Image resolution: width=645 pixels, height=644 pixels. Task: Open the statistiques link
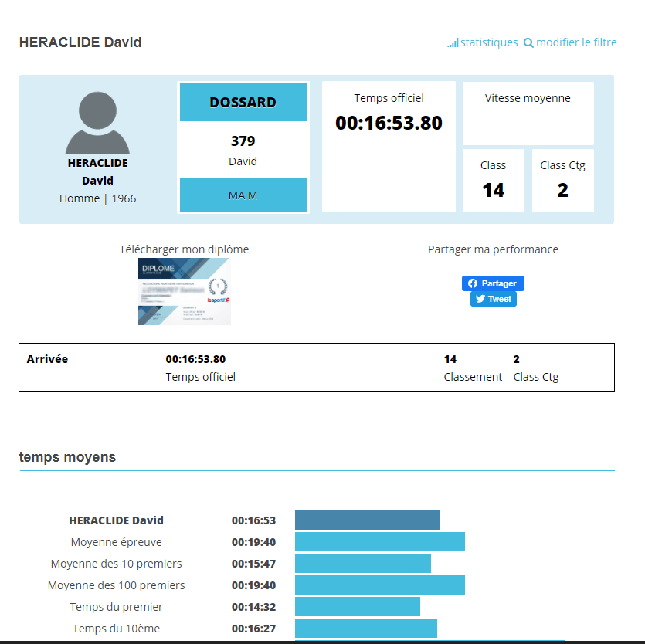coord(488,42)
